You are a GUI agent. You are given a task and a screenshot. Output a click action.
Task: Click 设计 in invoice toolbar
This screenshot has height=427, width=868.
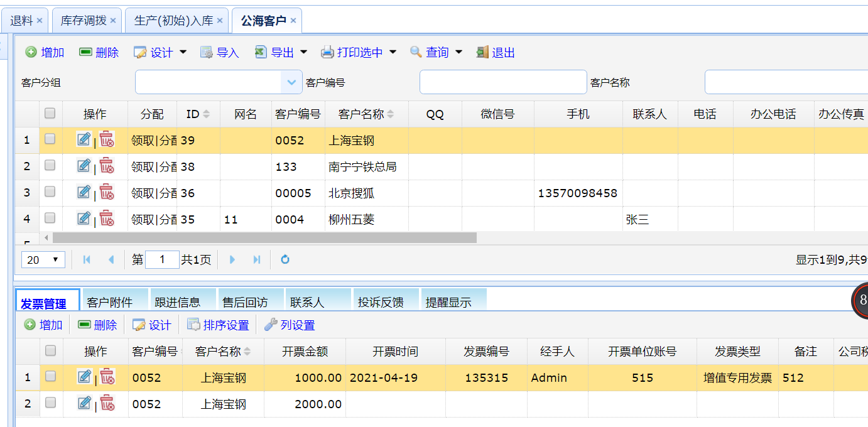[x=151, y=325]
